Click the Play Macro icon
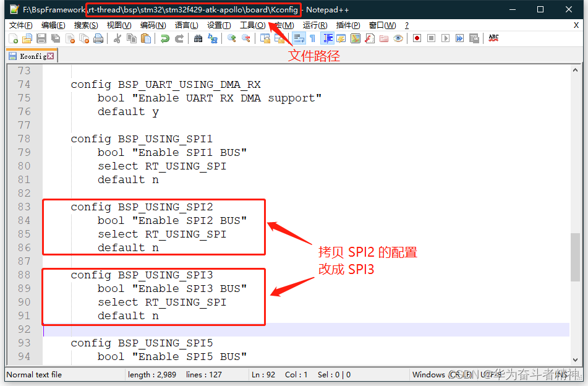 coord(445,38)
